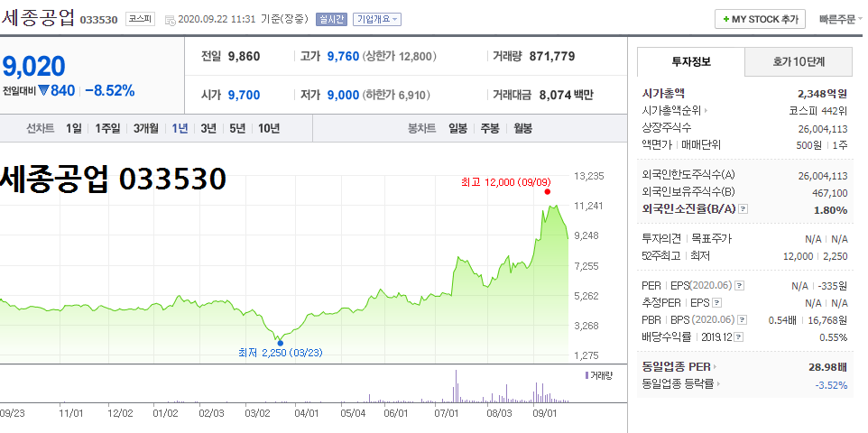Click the 코스피 market badge
The width and height of the screenshot is (868, 433).
(140, 19)
